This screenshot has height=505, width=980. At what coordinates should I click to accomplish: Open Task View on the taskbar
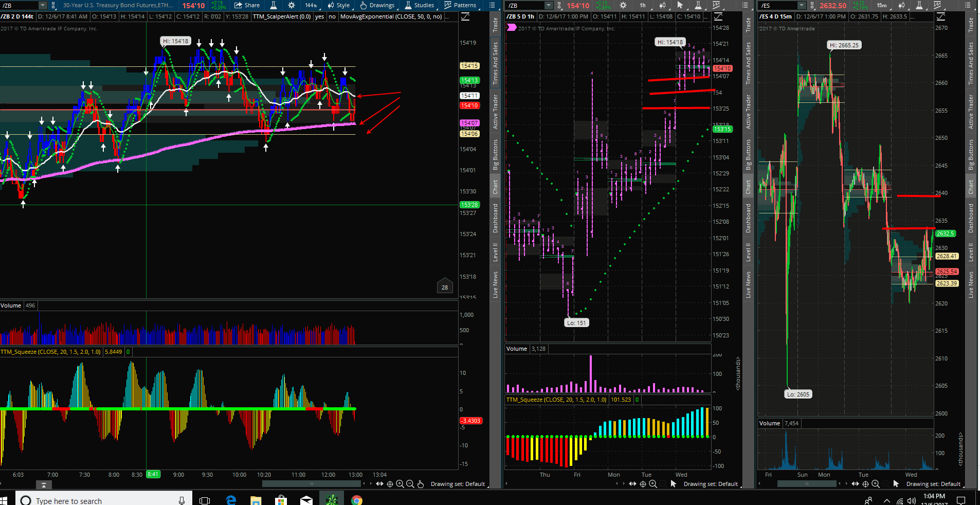coord(205,500)
